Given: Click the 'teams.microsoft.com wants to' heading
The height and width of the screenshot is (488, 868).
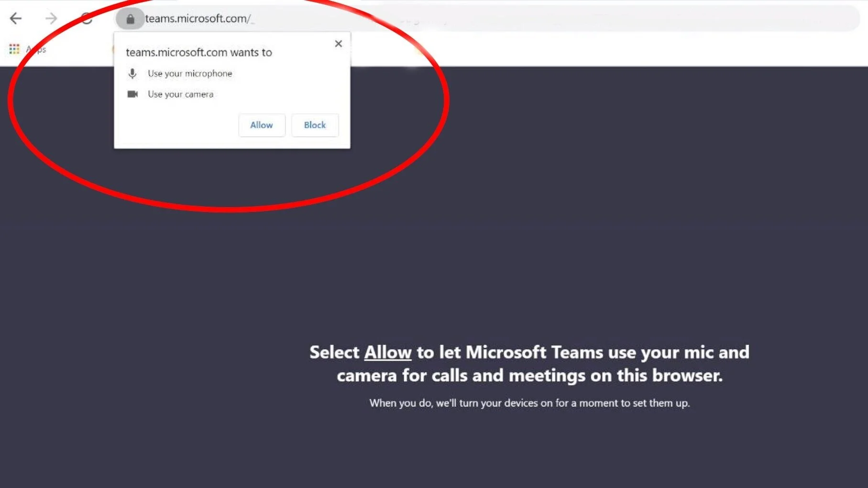Looking at the screenshot, I should [x=199, y=52].
